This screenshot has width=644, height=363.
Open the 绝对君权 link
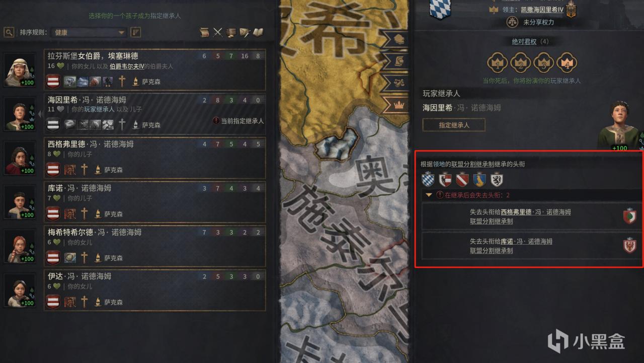click(525, 42)
